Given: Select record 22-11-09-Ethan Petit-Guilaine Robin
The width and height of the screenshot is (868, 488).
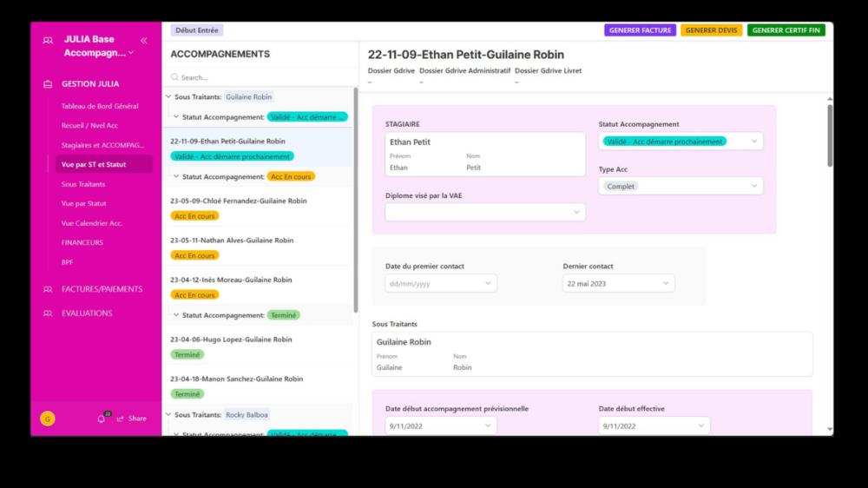Looking at the screenshot, I should 258,148.
